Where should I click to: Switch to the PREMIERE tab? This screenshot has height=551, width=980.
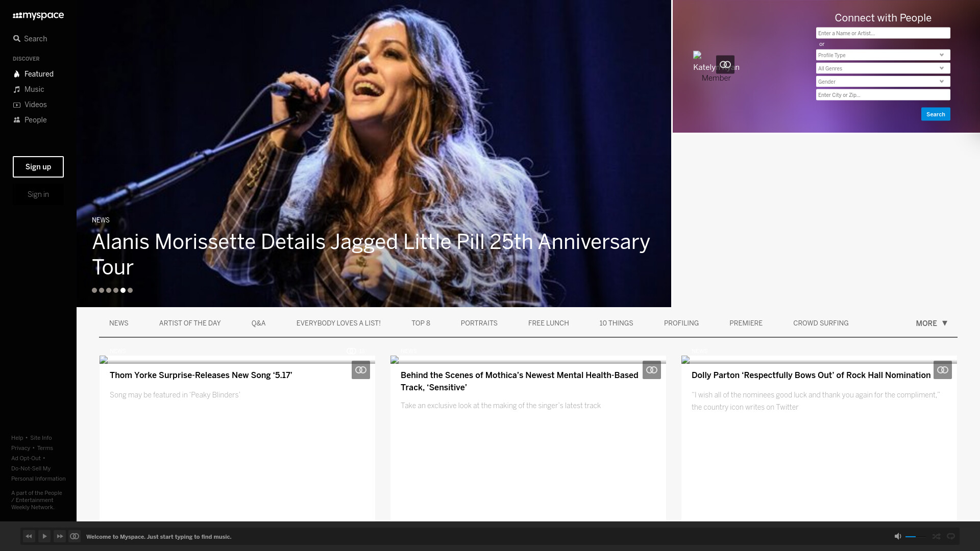746,323
